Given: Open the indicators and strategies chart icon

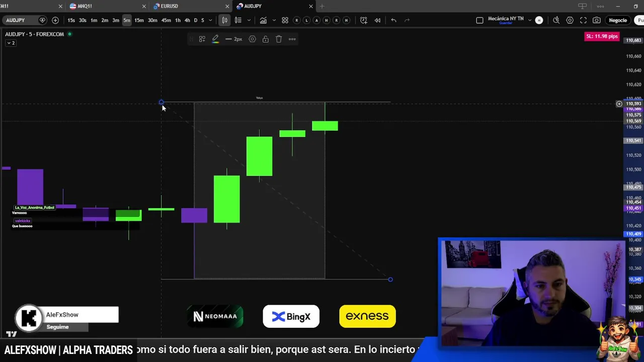Looking at the screenshot, I should pos(263,20).
